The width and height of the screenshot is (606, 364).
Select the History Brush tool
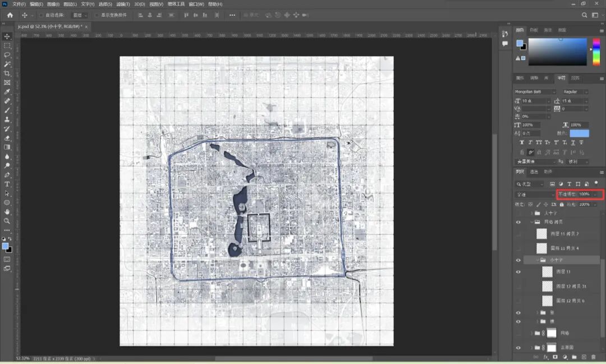7,129
